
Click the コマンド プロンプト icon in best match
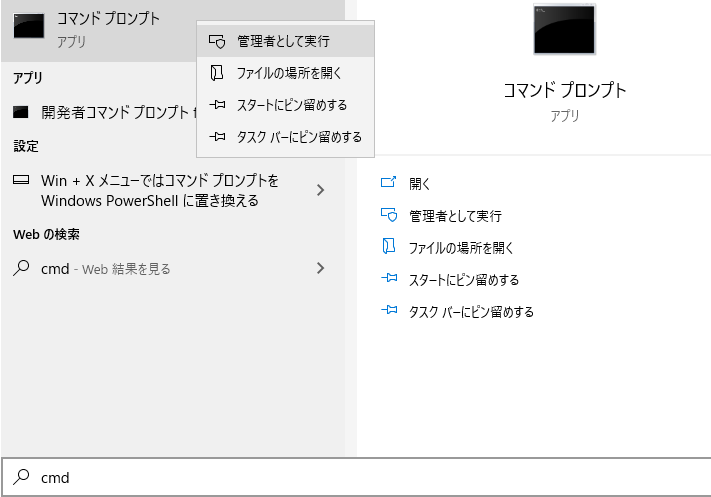[29, 26]
